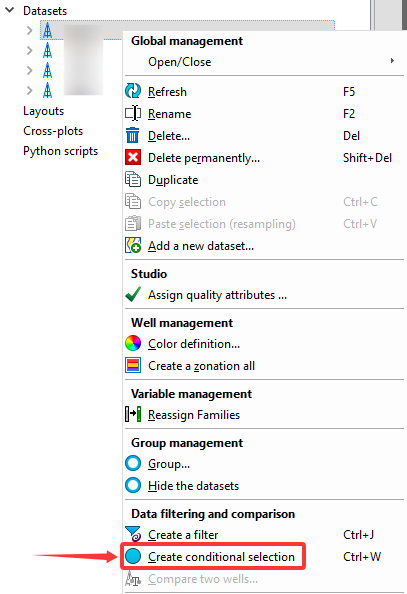This screenshot has width=407, height=594.
Task: Click the Refresh circular arrows icon
Action: 133,91
